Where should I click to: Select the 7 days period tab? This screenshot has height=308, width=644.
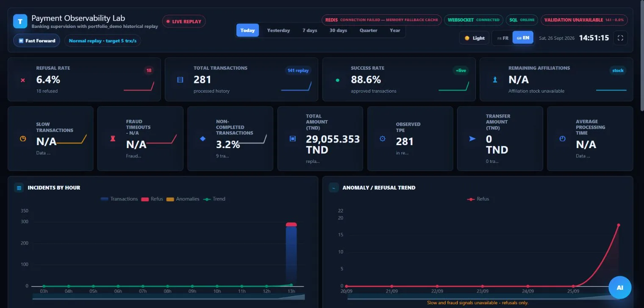click(310, 30)
